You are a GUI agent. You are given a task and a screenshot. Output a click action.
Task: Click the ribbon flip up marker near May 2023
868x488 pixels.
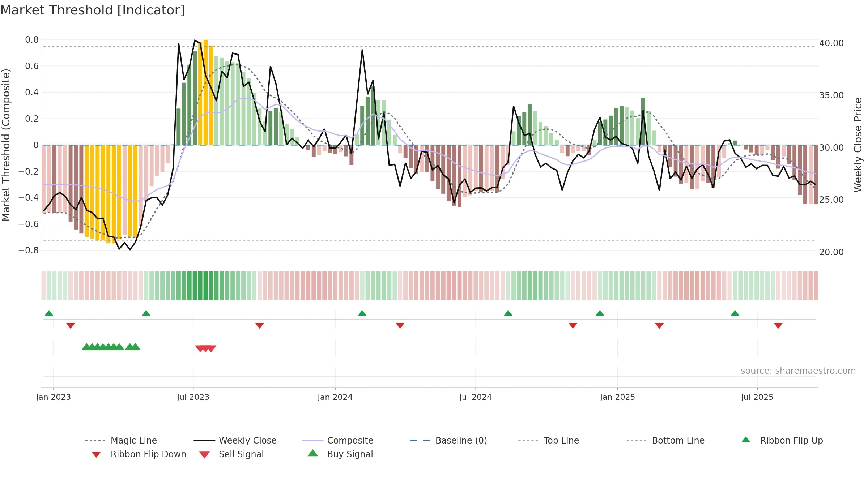click(146, 313)
